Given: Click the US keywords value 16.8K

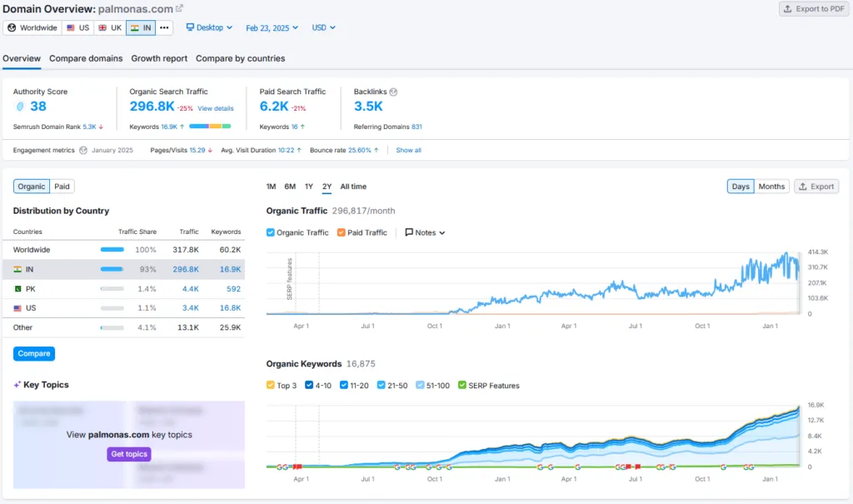Looking at the screenshot, I should pos(230,308).
